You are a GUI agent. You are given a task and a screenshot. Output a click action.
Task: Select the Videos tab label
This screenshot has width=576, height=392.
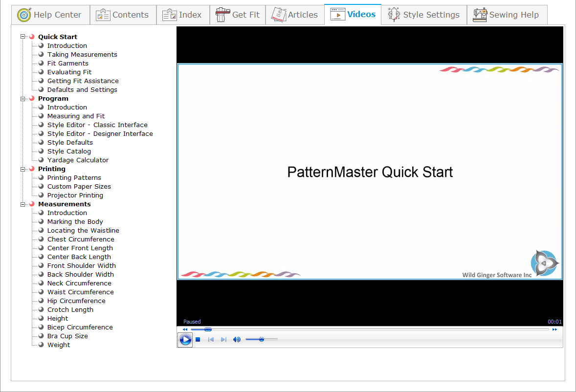361,14
